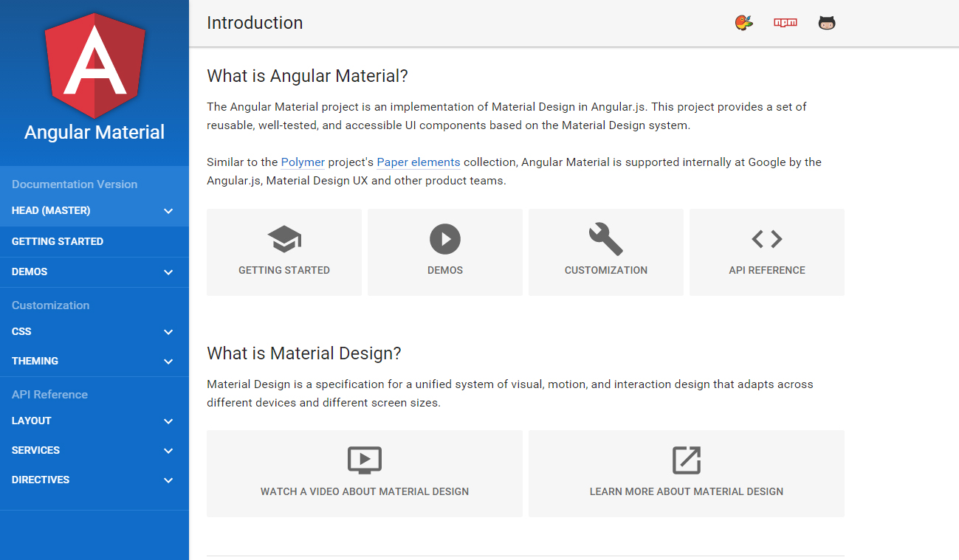Expand the Services chevron in sidebar
The image size is (959, 560).
(168, 451)
